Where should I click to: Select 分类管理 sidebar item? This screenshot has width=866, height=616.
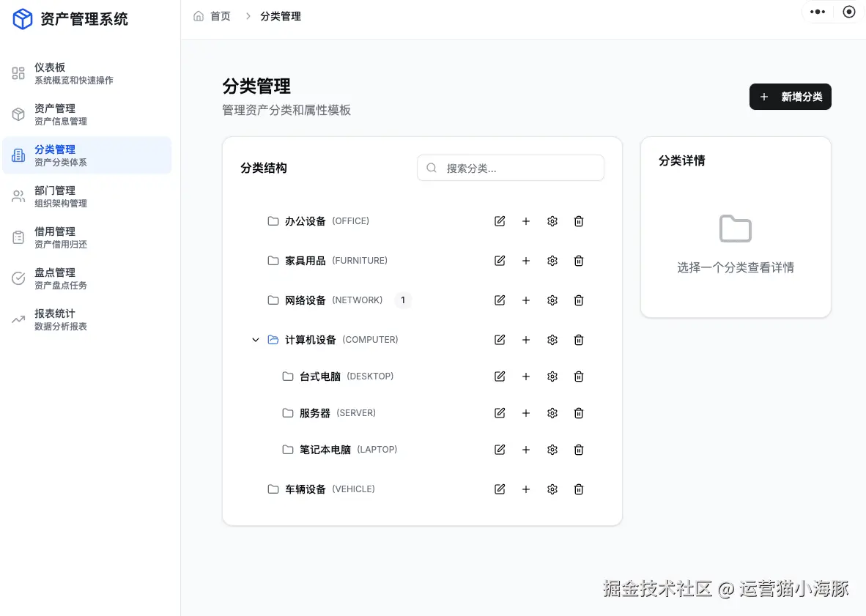coord(86,155)
